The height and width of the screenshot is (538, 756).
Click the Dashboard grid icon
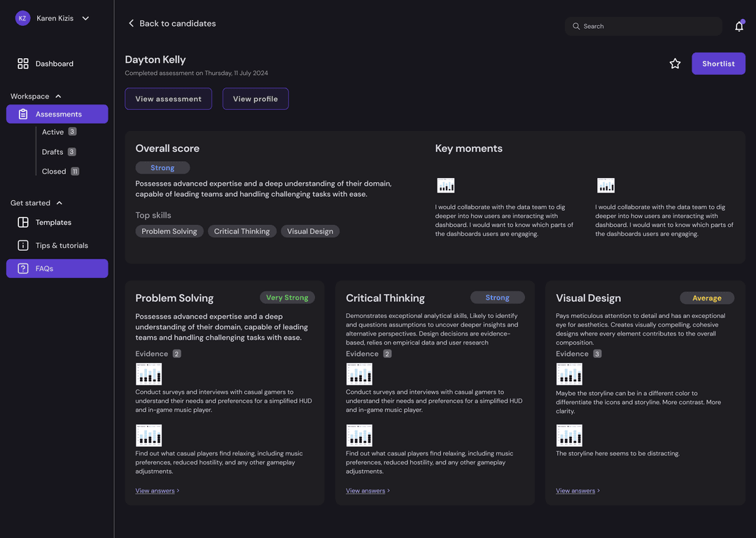[23, 64]
